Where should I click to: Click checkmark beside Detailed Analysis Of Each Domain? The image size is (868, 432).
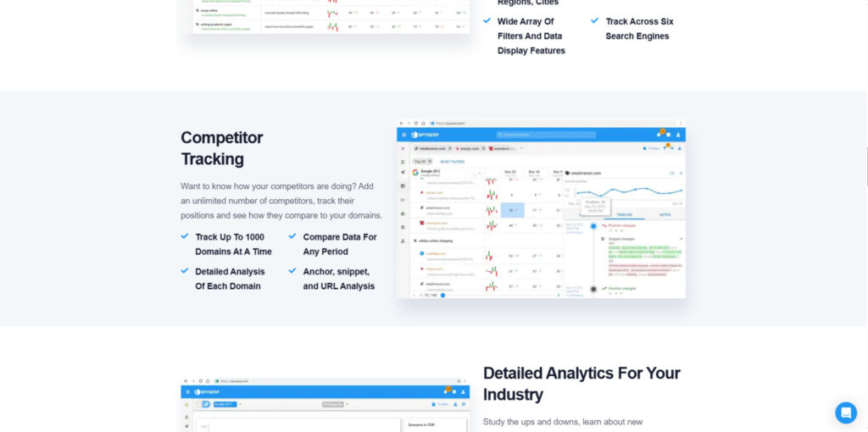point(185,271)
